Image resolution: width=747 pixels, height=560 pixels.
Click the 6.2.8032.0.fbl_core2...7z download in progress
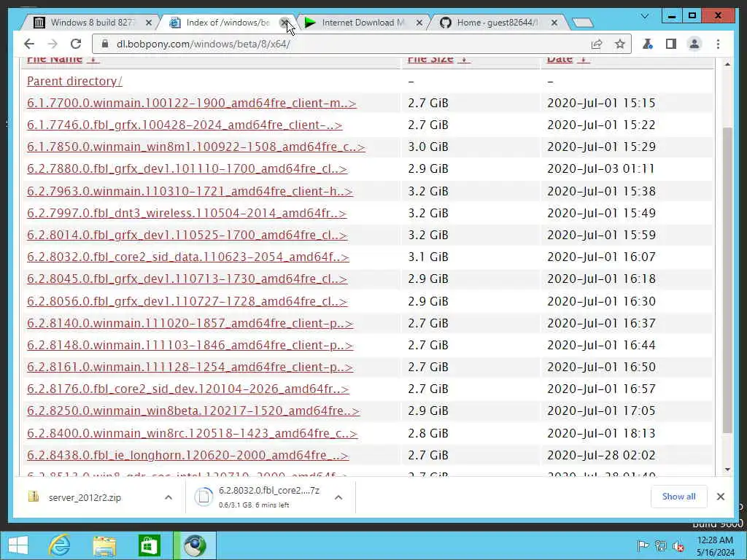click(x=258, y=497)
